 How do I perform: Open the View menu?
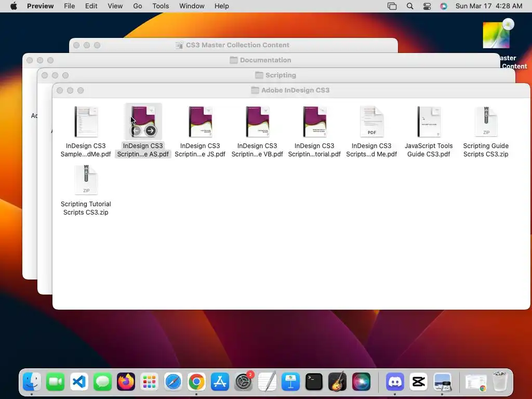(115, 6)
